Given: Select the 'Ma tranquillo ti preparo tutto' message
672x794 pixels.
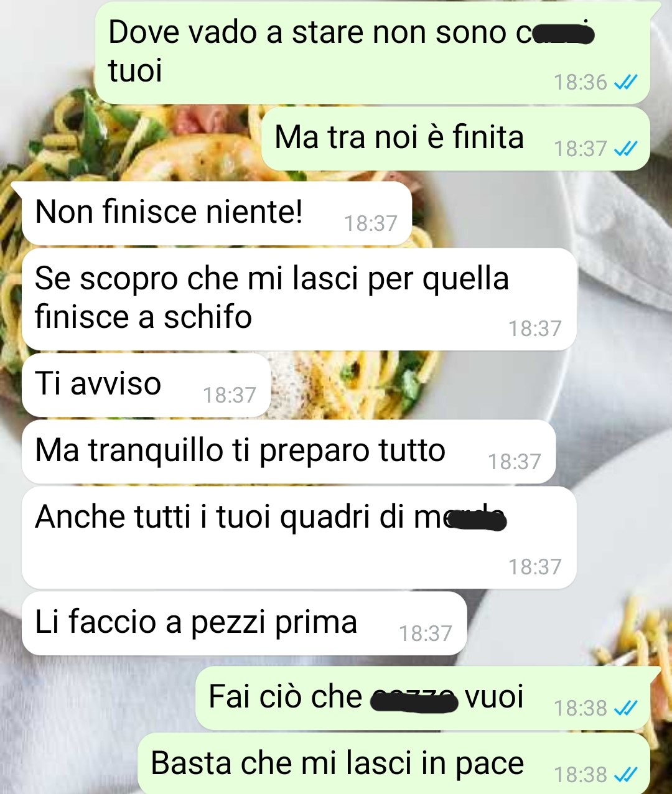Looking at the screenshot, I should coord(289,451).
